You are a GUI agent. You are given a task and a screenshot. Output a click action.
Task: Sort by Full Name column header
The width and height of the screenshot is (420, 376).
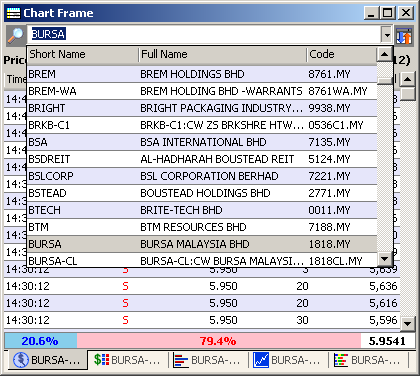coord(222,54)
